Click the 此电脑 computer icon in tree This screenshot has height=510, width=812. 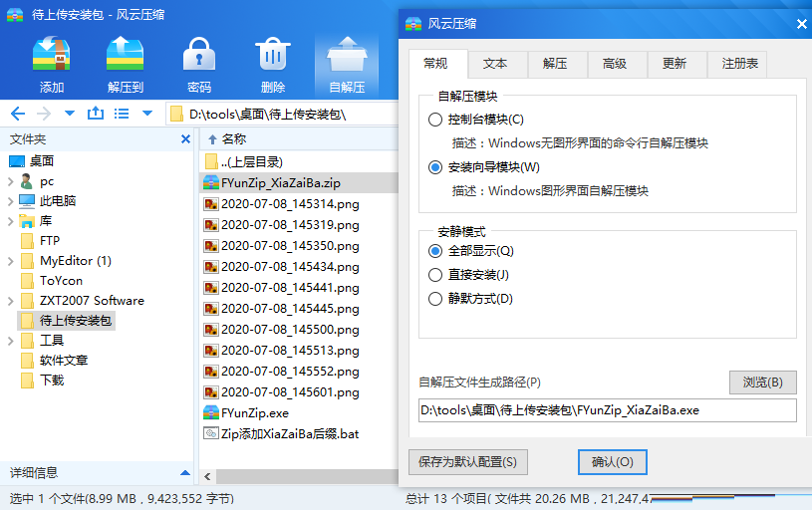pos(27,201)
